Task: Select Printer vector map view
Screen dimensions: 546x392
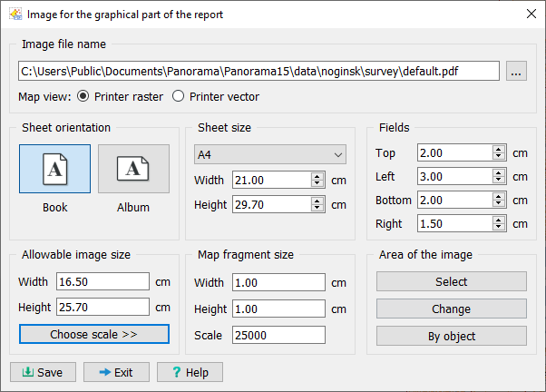Action: click(x=179, y=96)
